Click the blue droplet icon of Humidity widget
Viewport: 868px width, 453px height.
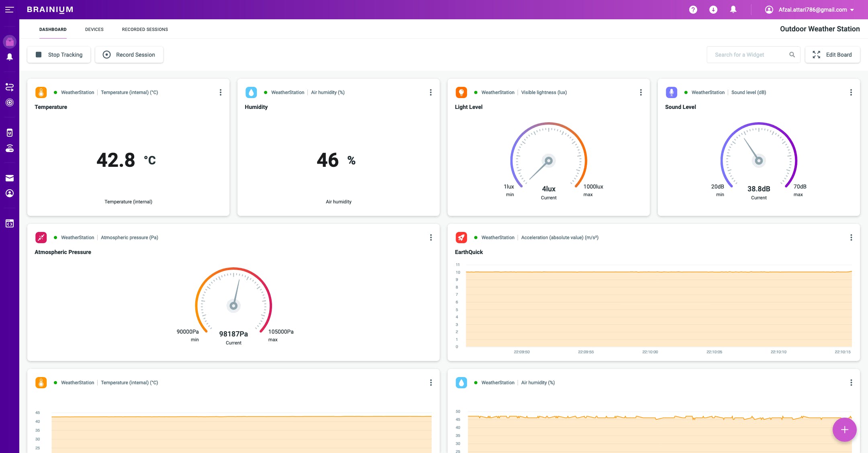coord(251,92)
